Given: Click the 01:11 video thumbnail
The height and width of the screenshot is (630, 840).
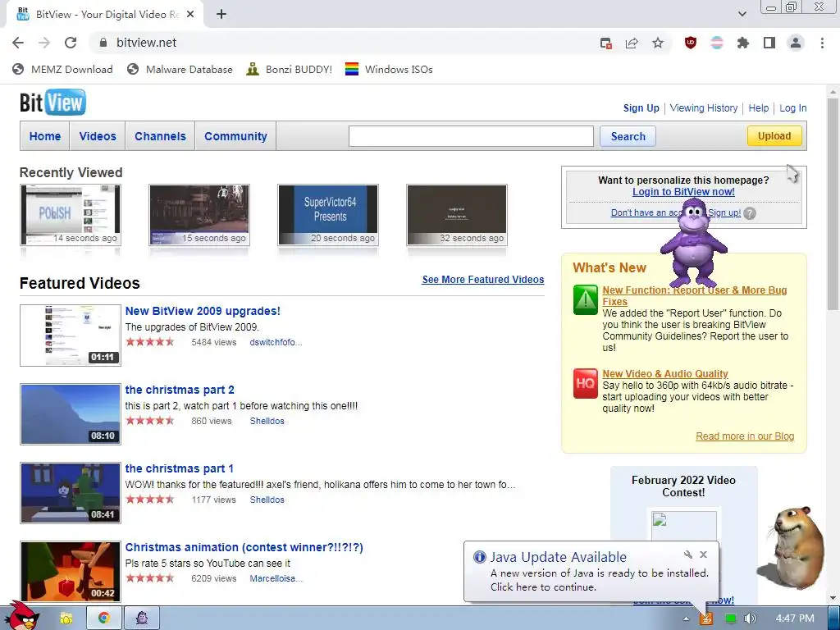Looking at the screenshot, I should pyautogui.click(x=71, y=336).
